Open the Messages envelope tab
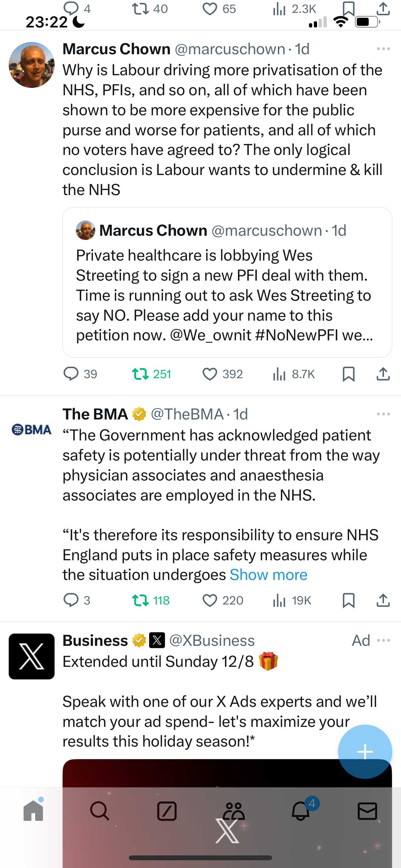The height and width of the screenshot is (868, 401). pyautogui.click(x=367, y=811)
